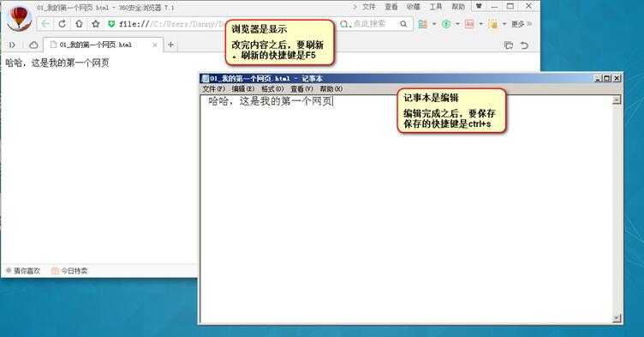
Task: Open dropdown arrow beside first extension icon
Action: [x=434, y=24]
